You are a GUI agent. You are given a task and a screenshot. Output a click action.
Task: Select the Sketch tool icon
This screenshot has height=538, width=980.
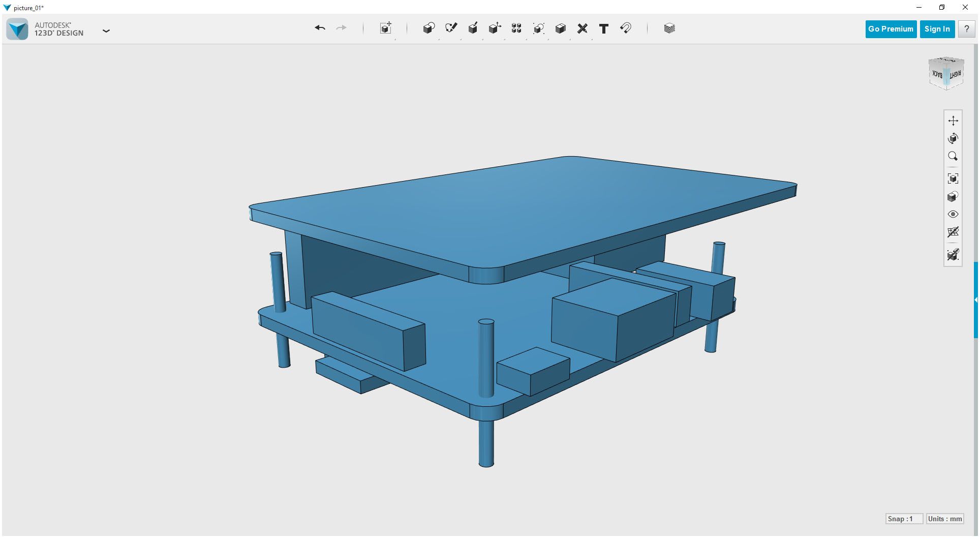point(451,28)
